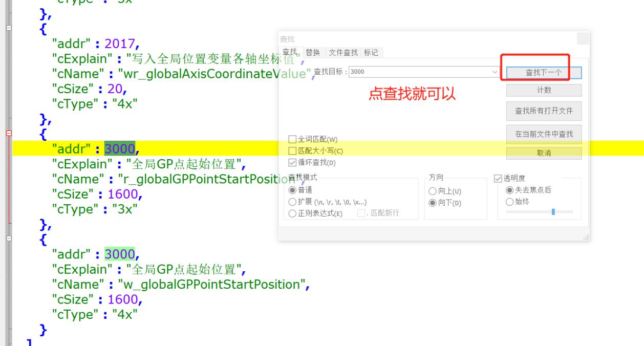Switch to the 替换 (Replace) tab
Image resolution: width=644 pixels, height=346 pixels.
pos(313,53)
